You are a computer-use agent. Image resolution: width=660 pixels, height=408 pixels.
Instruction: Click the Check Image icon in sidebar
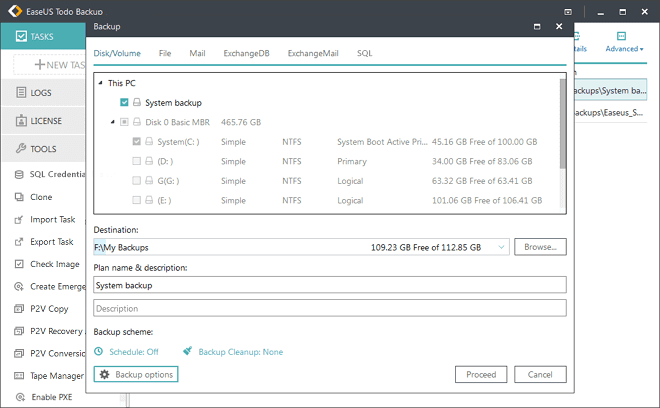pyautogui.click(x=20, y=264)
